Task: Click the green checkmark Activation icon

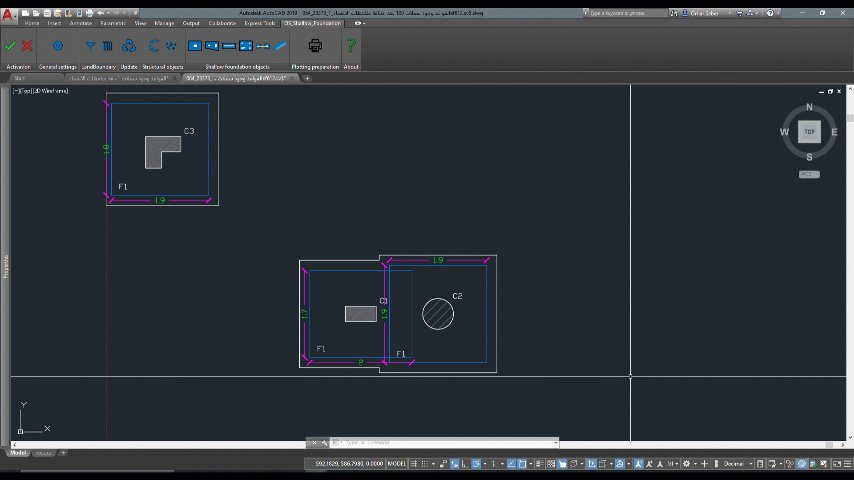Action: pyautogui.click(x=10, y=45)
